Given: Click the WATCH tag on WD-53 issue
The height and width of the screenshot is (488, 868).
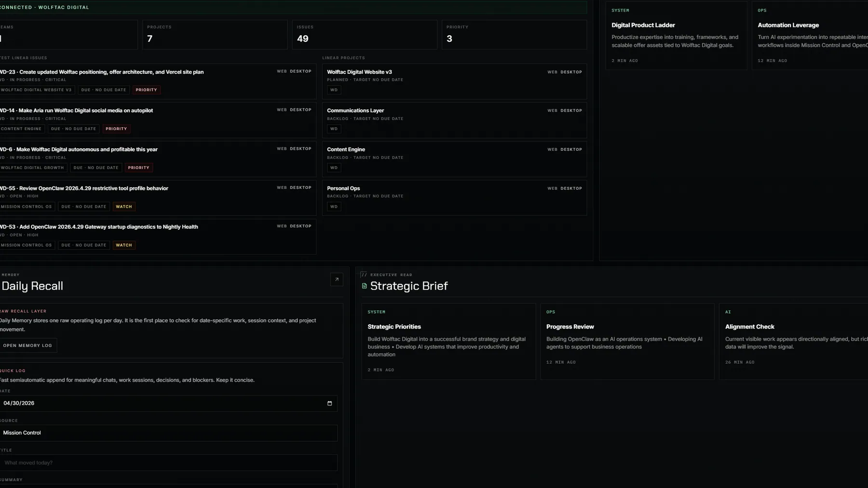Looking at the screenshot, I should point(124,245).
